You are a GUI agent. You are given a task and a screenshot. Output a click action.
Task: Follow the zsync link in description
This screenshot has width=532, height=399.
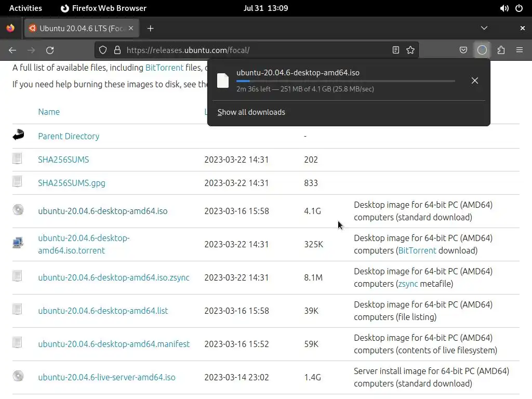[408, 284]
